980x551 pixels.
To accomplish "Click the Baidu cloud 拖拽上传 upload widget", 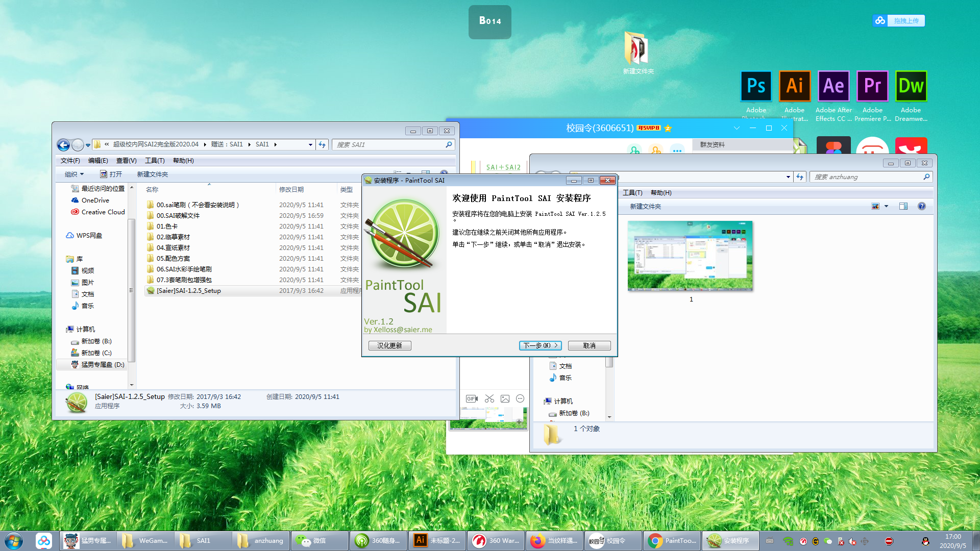I will (899, 20).
